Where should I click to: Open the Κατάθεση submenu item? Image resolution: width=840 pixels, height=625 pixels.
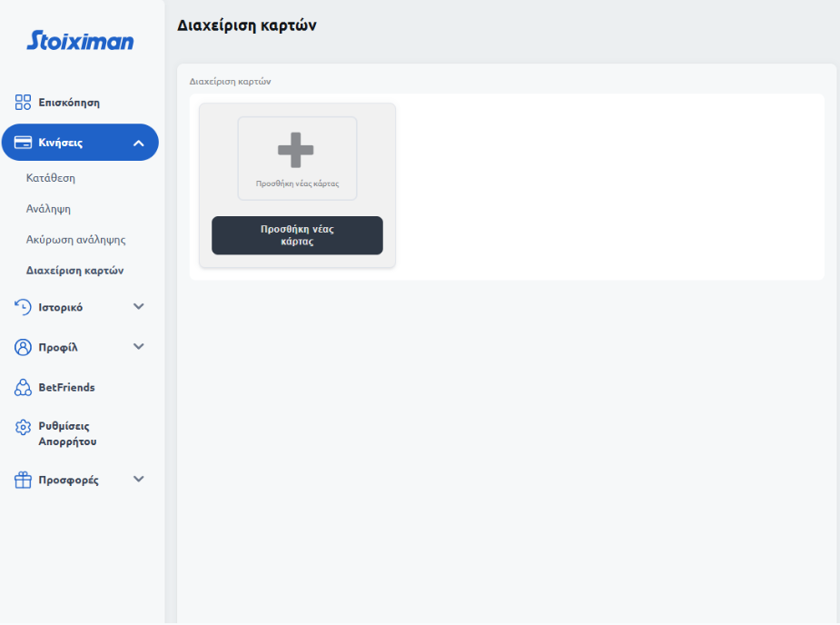(x=51, y=178)
